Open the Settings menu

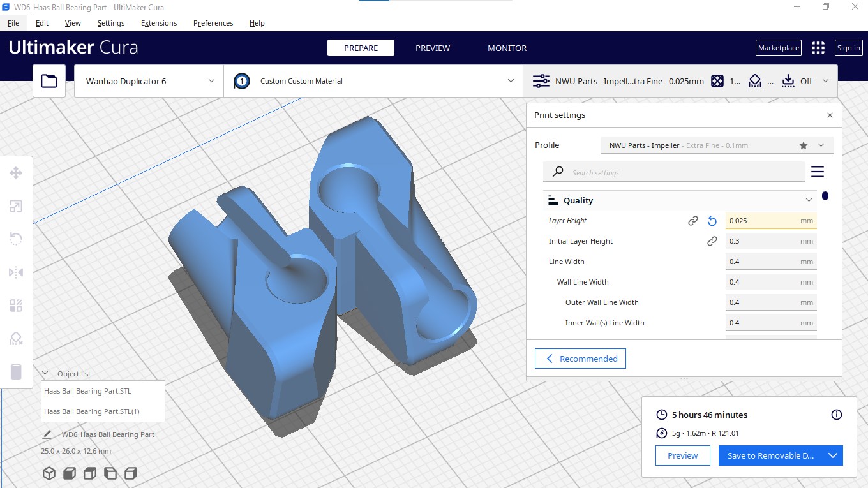click(x=111, y=23)
